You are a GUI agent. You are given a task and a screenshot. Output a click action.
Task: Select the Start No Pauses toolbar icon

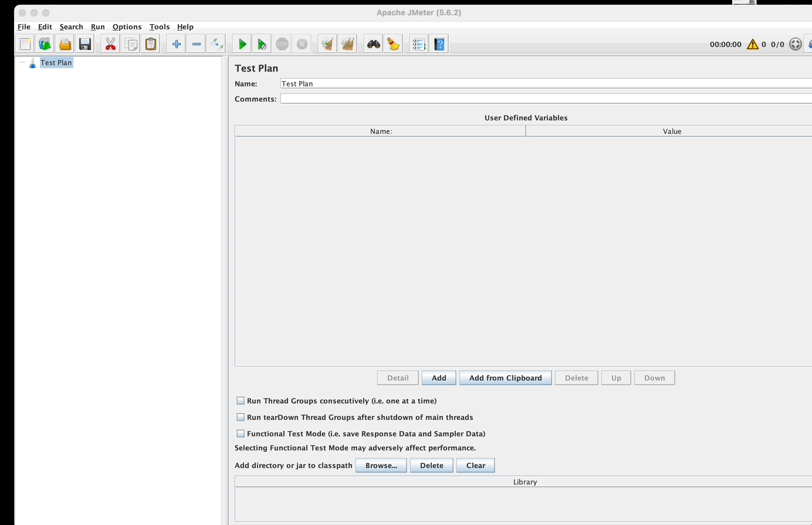(x=262, y=43)
